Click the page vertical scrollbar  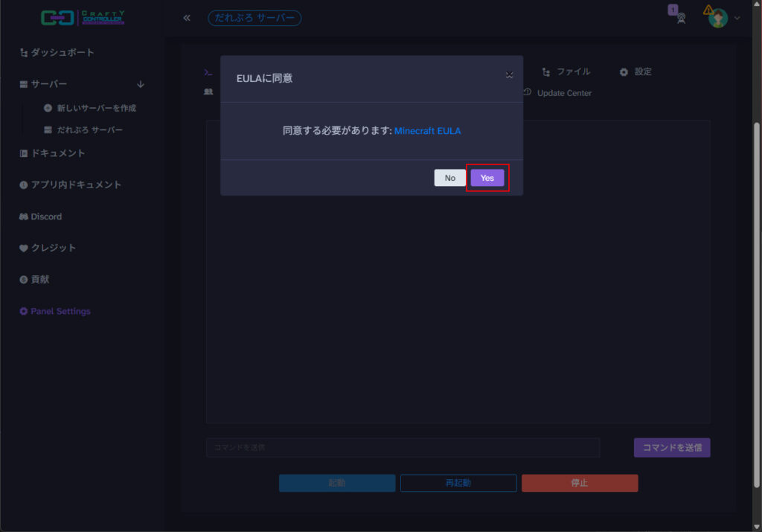coord(757,305)
